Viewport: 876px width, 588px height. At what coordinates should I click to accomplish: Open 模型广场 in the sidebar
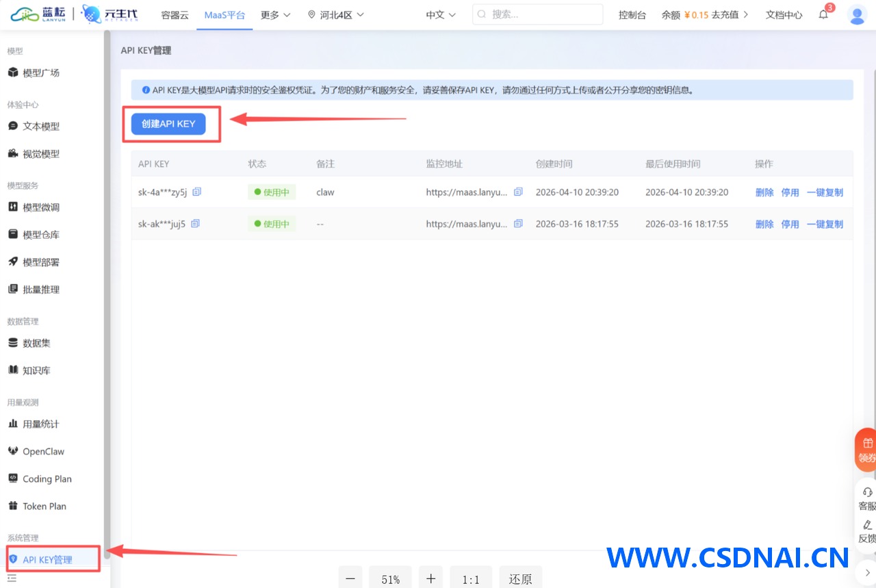coord(41,73)
